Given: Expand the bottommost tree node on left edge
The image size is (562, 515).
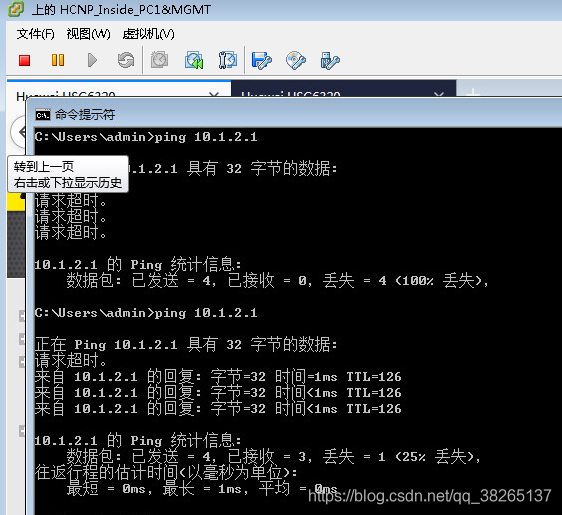Looking at the screenshot, I should [x=22, y=431].
